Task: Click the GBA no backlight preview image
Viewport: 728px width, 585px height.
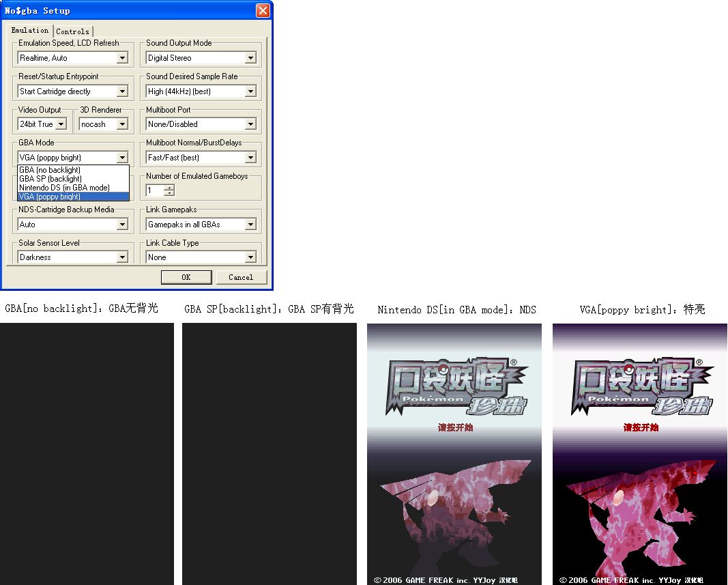Action: pyautogui.click(x=87, y=454)
